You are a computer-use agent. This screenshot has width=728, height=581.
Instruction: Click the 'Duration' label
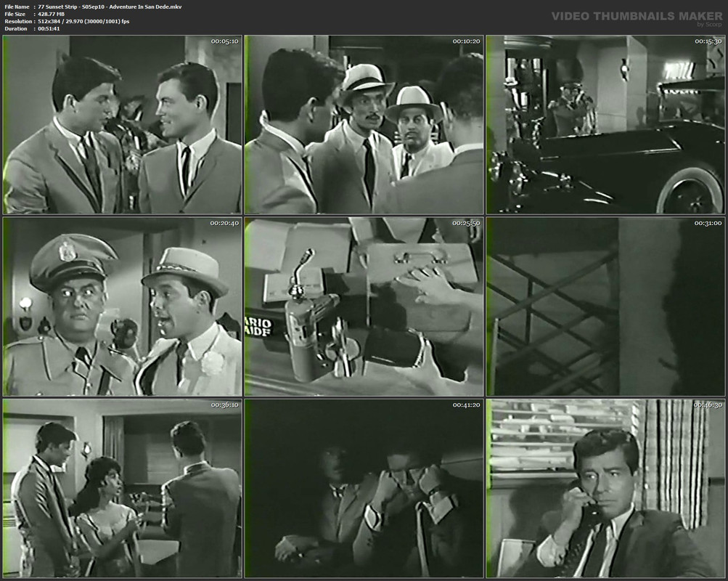[x=16, y=29]
